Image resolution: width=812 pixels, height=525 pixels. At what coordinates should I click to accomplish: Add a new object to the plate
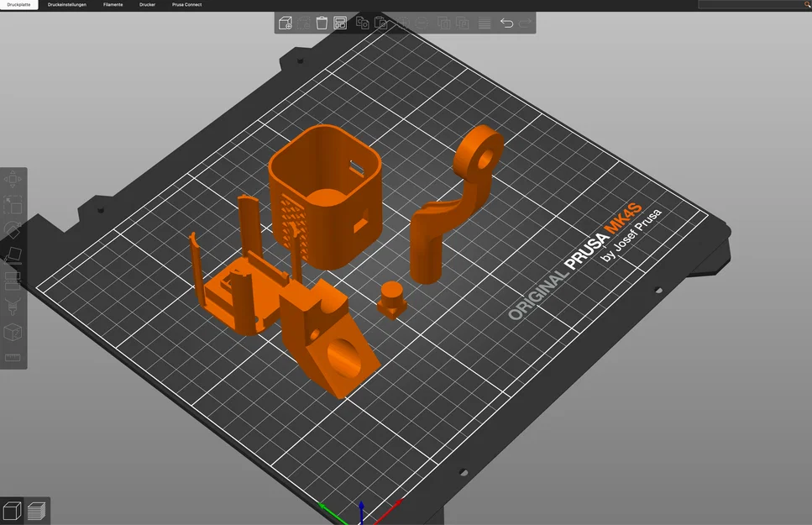coord(284,24)
